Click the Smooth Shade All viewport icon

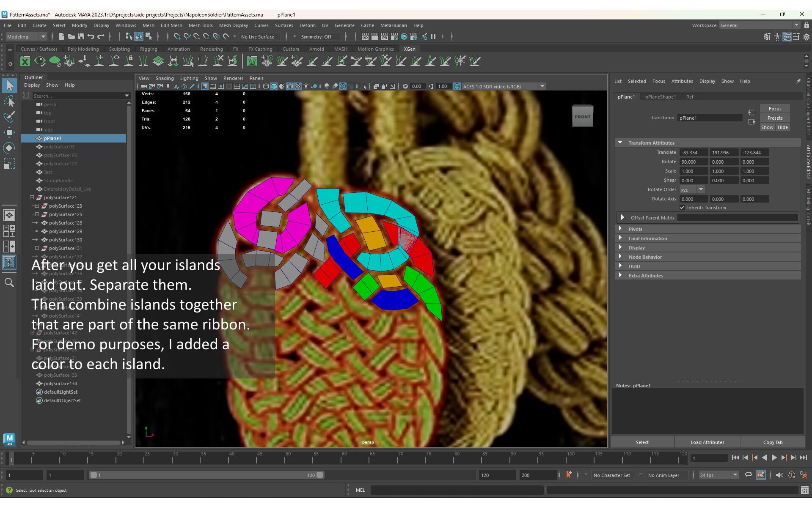[x=274, y=86]
